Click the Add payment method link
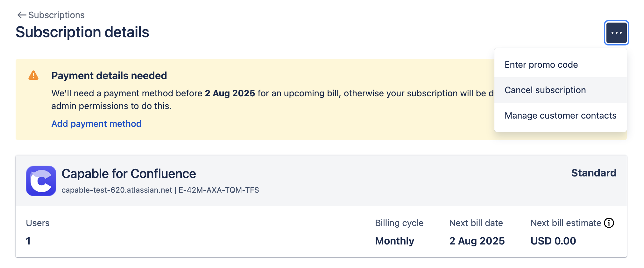Image resolution: width=644 pixels, height=268 pixels. coord(96,124)
